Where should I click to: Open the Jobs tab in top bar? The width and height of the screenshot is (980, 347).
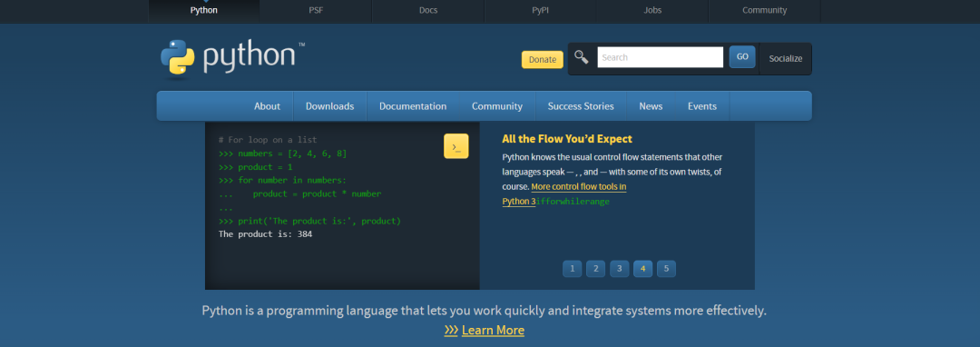click(652, 11)
